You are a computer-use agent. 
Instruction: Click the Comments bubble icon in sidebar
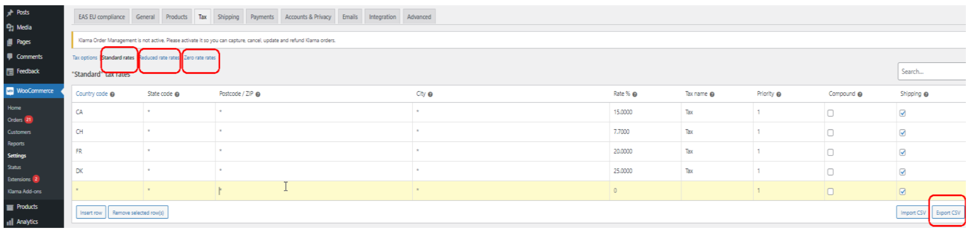(10, 57)
